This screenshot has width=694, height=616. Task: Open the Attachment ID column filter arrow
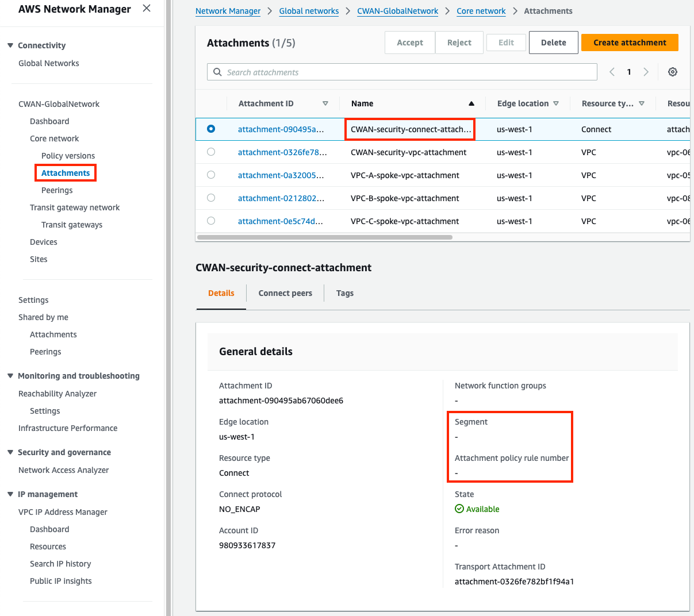click(x=325, y=103)
